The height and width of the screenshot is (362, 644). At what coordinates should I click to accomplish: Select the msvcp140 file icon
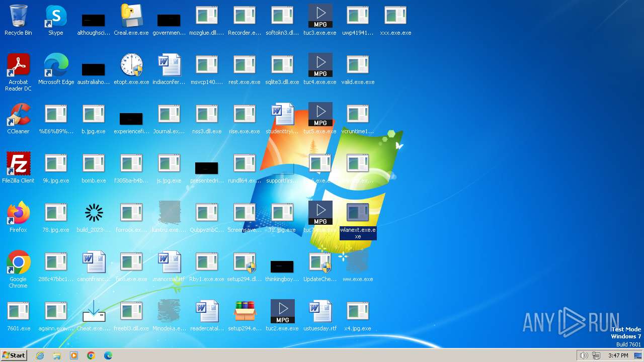[207, 65]
